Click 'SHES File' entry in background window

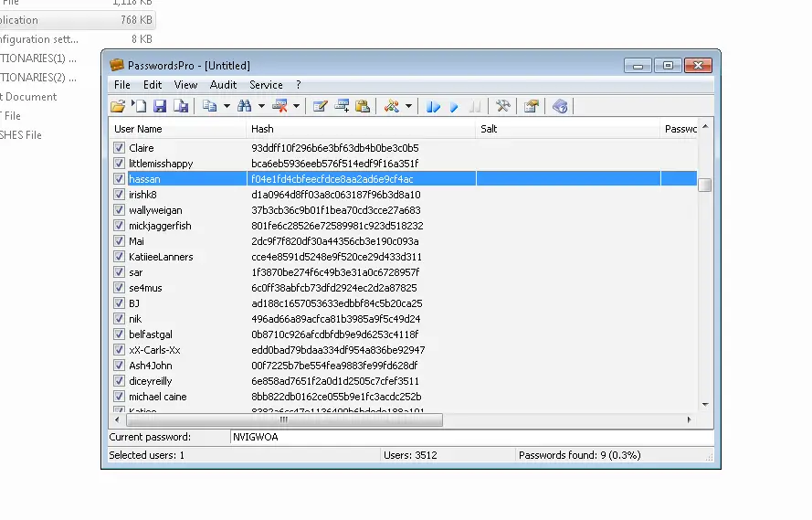tap(21, 135)
